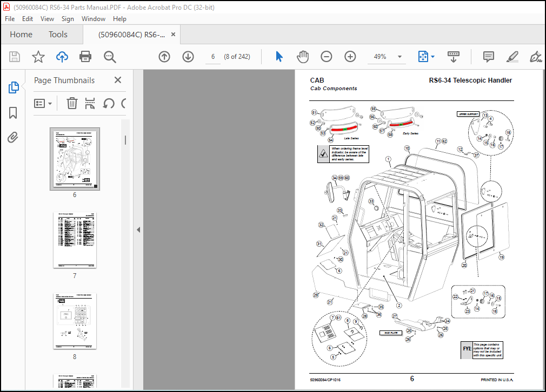This screenshot has height=392, width=546.
Task: Click the cloud upload icon
Action: [62, 57]
